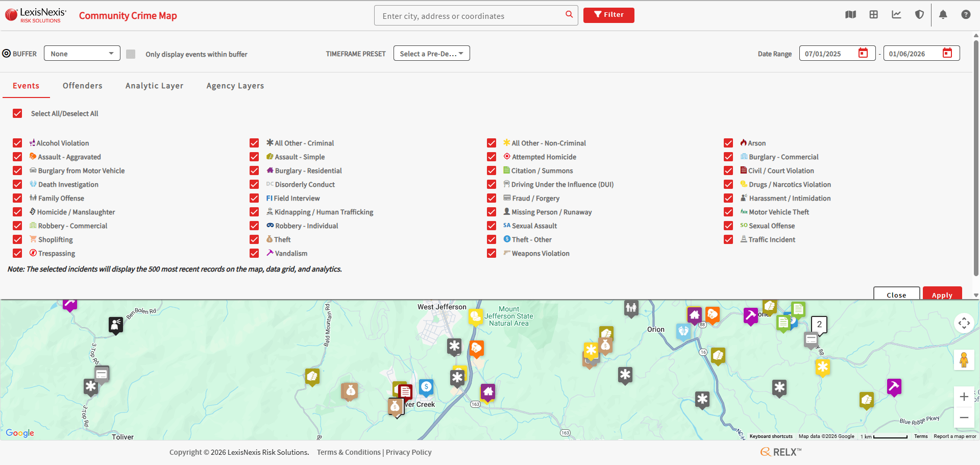Open notifications bell icon

(943, 15)
